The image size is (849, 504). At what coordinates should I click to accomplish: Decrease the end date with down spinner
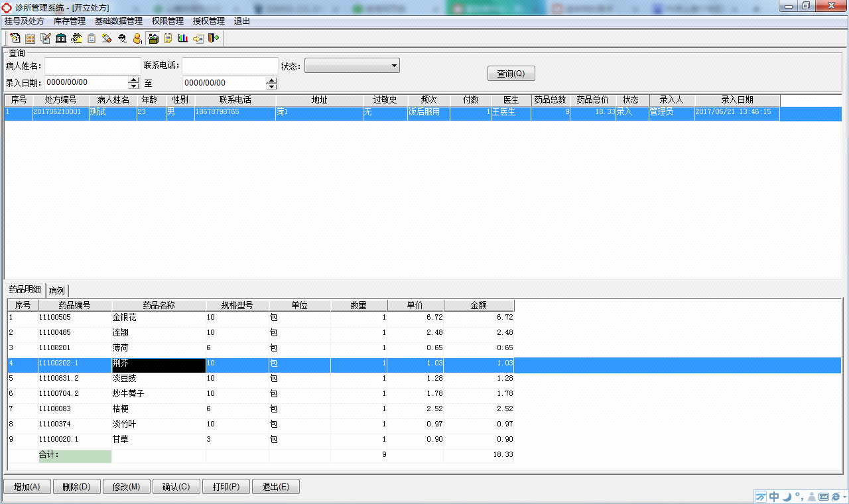271,86
